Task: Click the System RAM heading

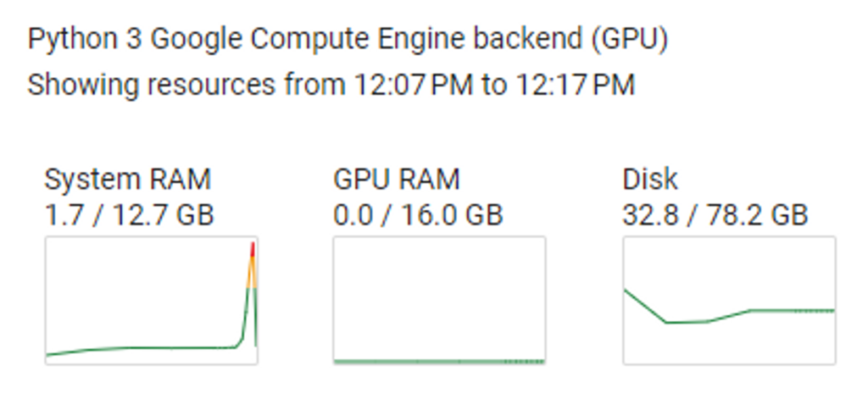Action: pos(128,180)
